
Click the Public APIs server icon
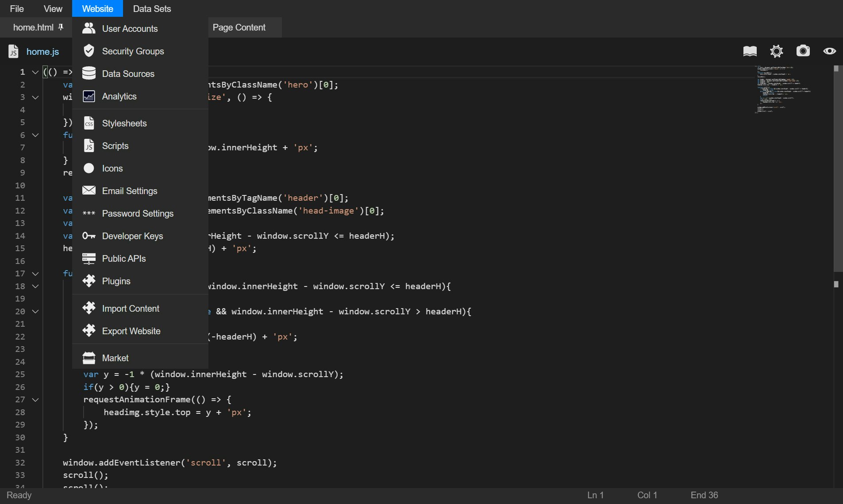point(89,258)
